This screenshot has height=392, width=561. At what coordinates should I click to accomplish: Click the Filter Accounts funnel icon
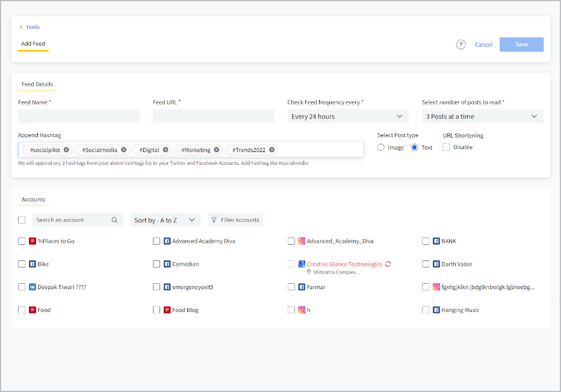[214, 220]
